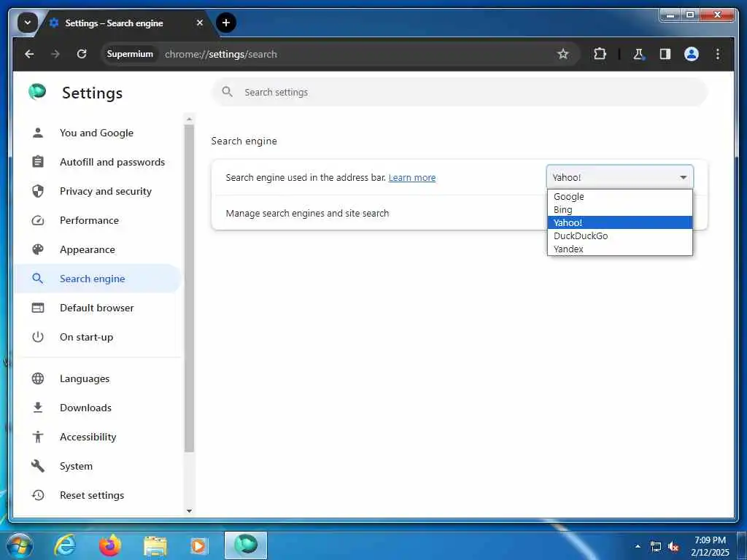This screenshot has height=560, width=747.
Task: Choose DuckDuckGo from the dropdown list
Action: [620, 236]
